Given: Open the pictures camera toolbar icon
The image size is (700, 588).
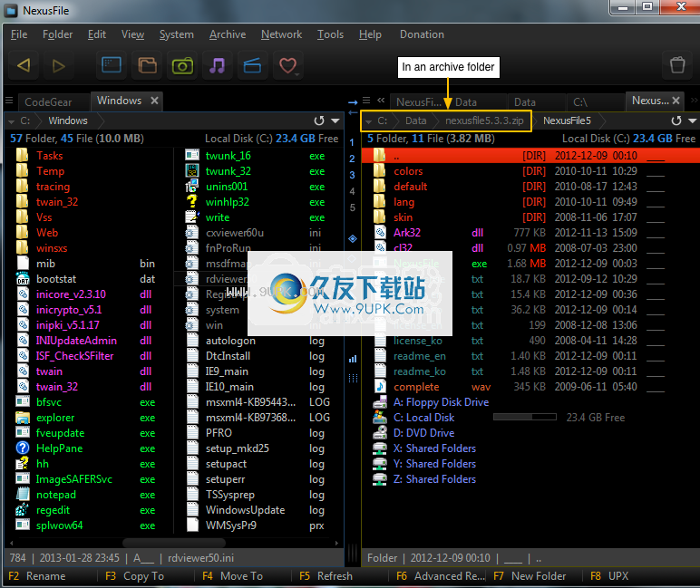Looking at the screenshot, I should click(182, 66).
